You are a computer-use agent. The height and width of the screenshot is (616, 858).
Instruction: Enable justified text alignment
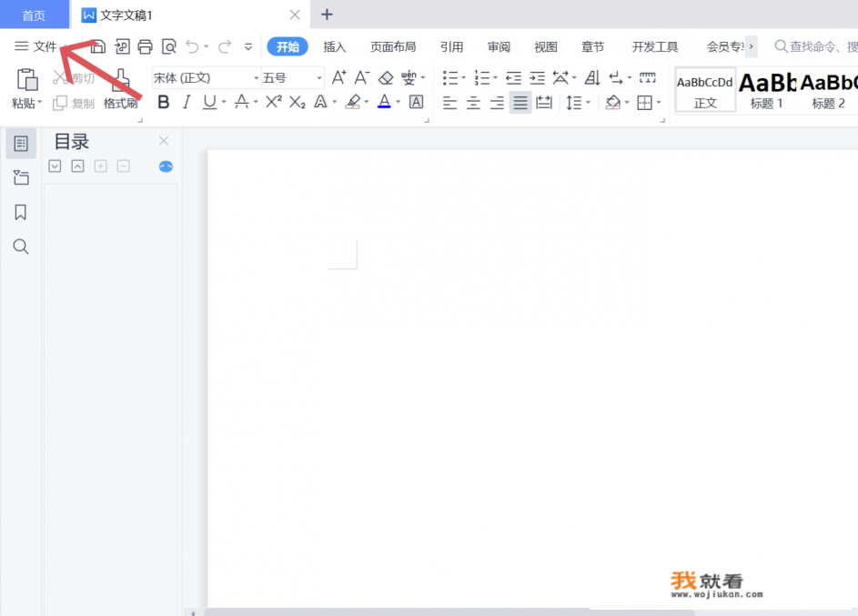click(x=520, y=103)
